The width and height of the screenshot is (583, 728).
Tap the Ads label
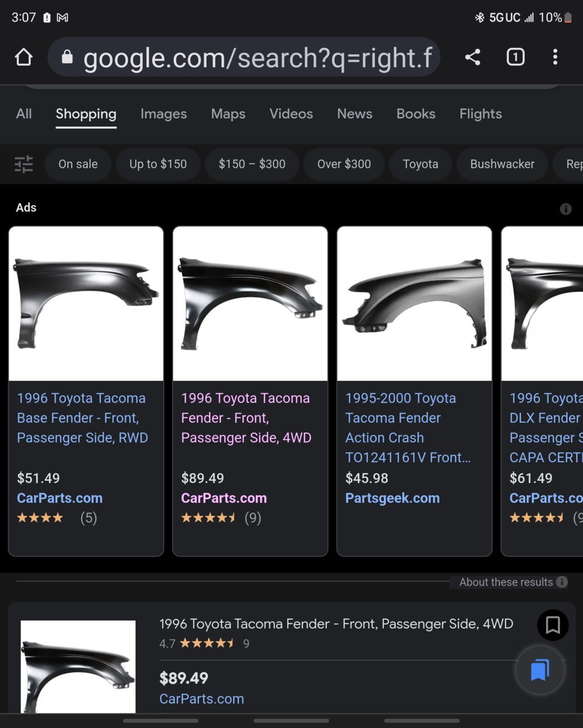[26, 208]
